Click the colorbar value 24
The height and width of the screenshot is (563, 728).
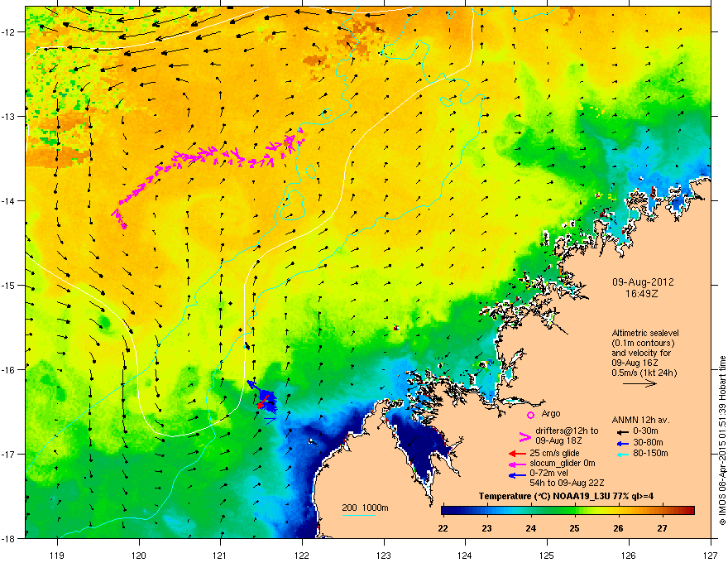tap(530, 528)
